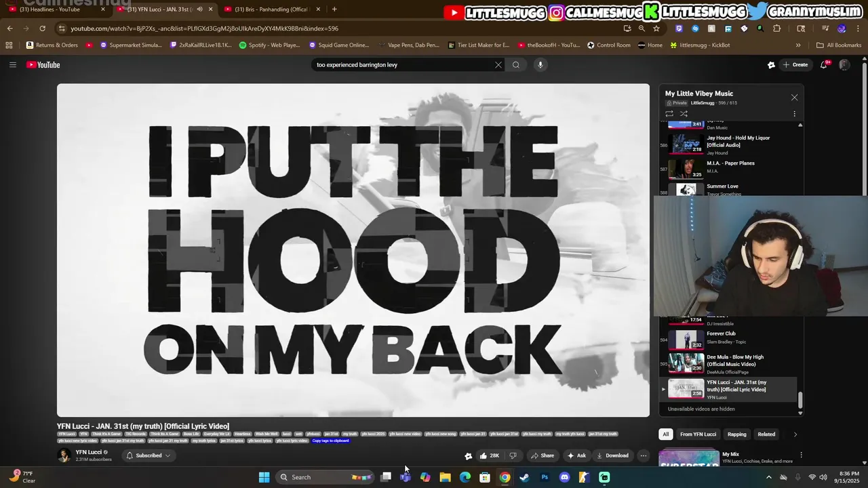Open Create button on YouTube header
868x488 pixels.
coord(795,64)
